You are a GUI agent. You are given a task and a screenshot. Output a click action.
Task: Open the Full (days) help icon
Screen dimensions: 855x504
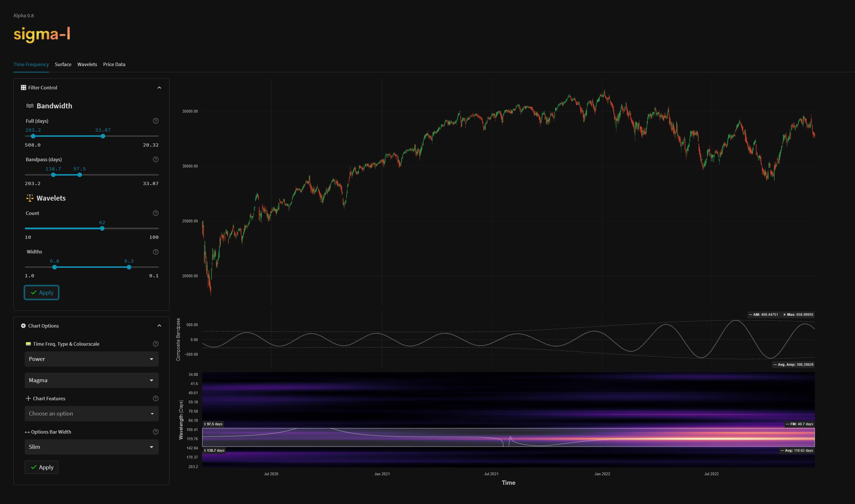click(x=156, y=121)
